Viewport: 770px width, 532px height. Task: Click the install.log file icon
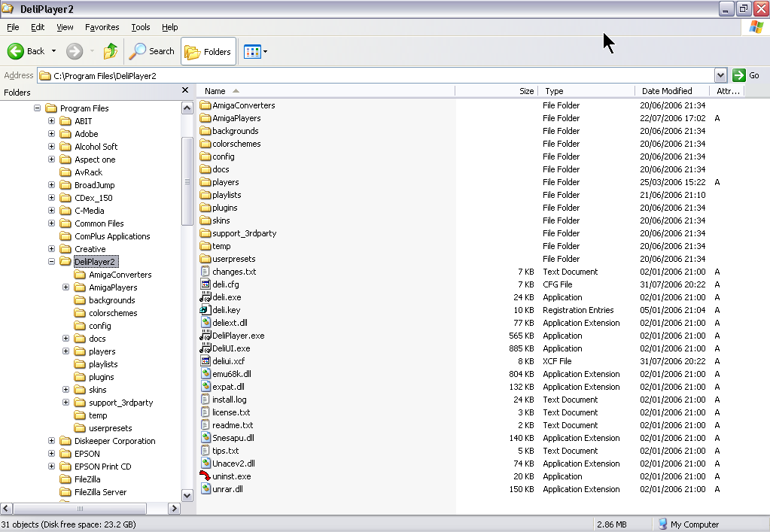[205, 400]
